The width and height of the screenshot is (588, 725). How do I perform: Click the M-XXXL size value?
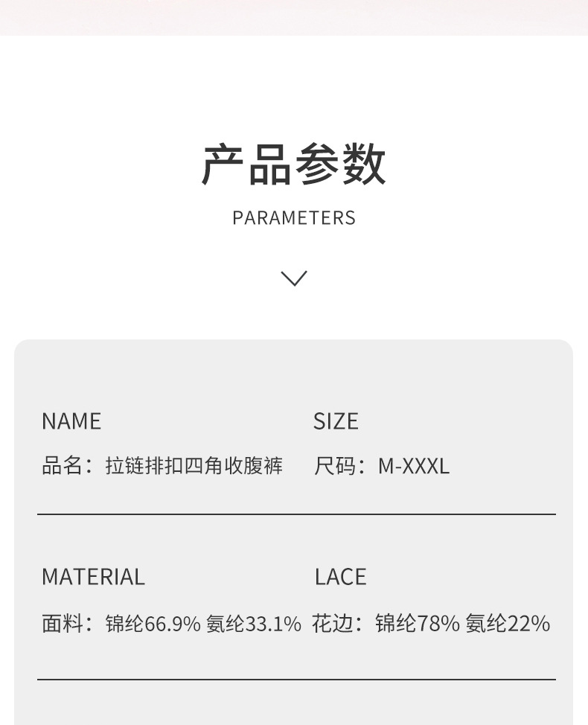click(x=414, y=467)
